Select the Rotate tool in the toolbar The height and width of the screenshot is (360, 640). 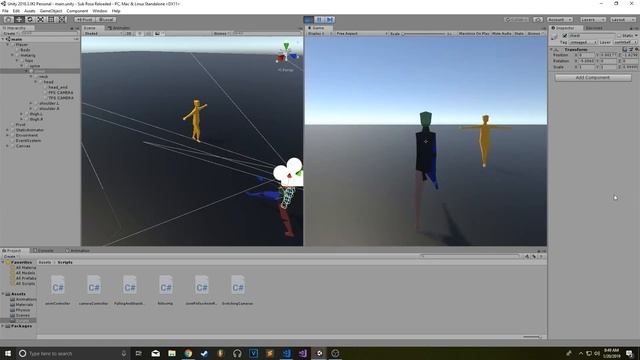(29, 20)
